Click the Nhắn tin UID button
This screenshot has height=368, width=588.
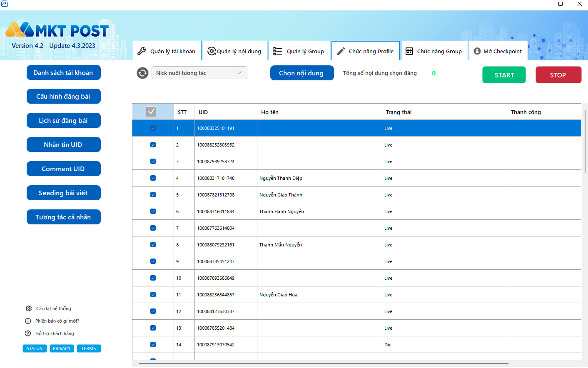tap(63, 144)
